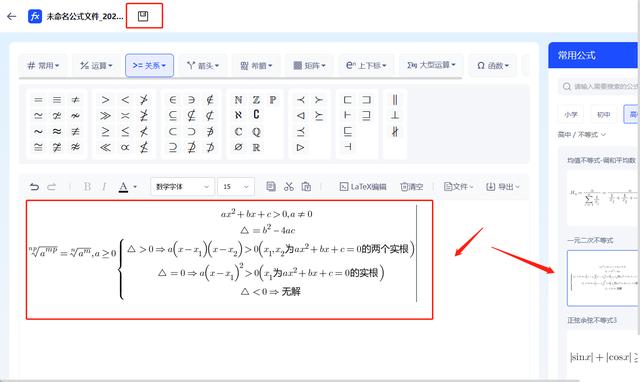Open the 文件 dropdown
The image size is (640, 382).
tap(458, 187)
